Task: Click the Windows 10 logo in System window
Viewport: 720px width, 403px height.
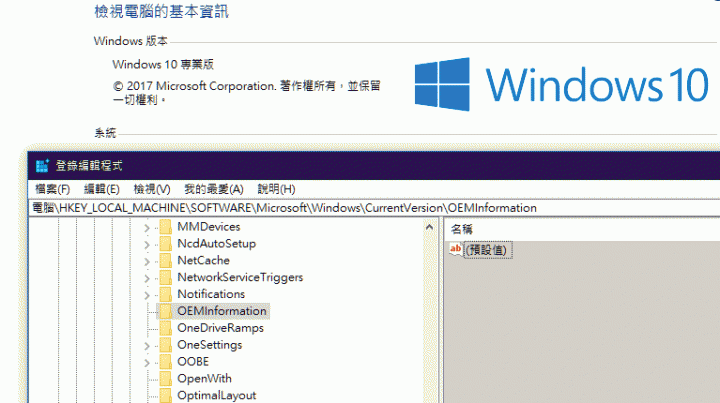Action: [x=562, y=84]
